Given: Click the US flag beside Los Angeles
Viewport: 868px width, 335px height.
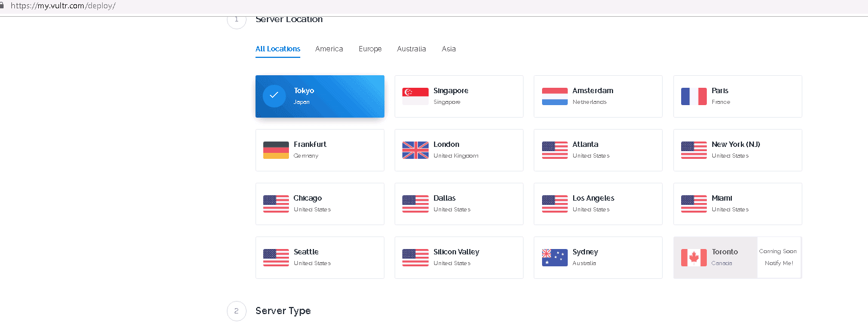Looking at the screenshot, I should click(555, 204).
